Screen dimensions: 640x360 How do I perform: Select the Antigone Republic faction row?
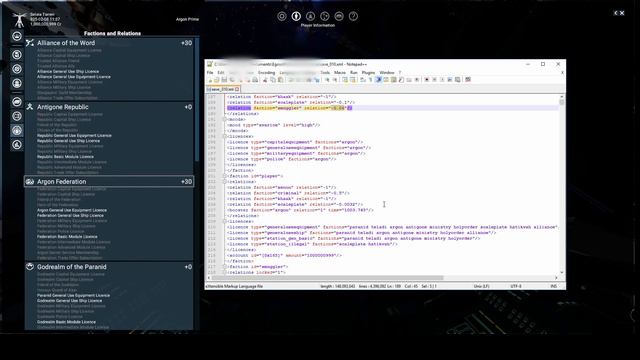point(109,107)
